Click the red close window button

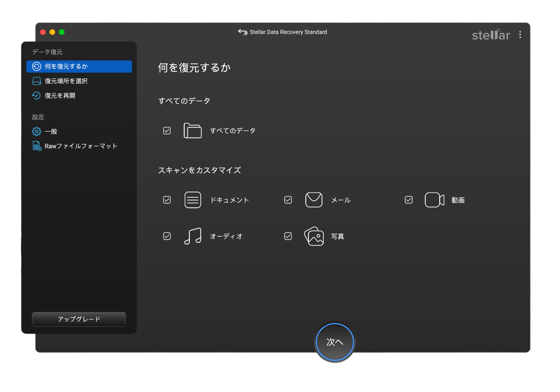tap(43, 32)
